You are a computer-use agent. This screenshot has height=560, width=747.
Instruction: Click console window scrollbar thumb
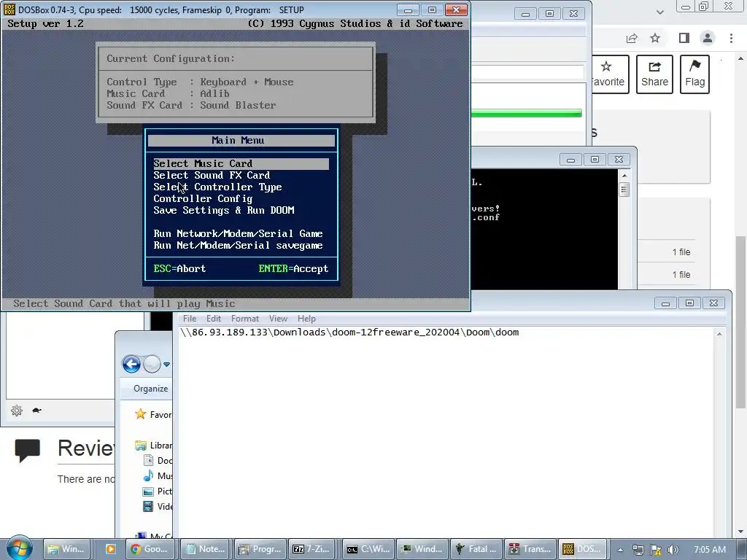click(624, 190)
